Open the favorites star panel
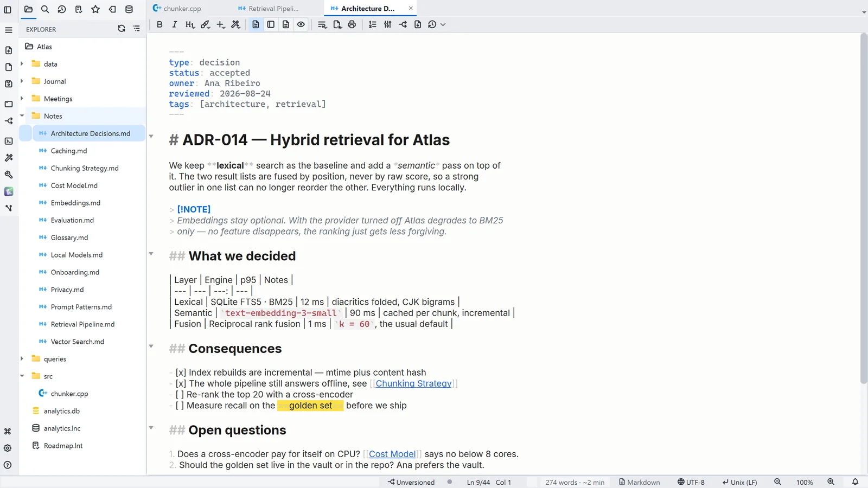This screenshot has height=488, width=868. (x=95, y=9)
